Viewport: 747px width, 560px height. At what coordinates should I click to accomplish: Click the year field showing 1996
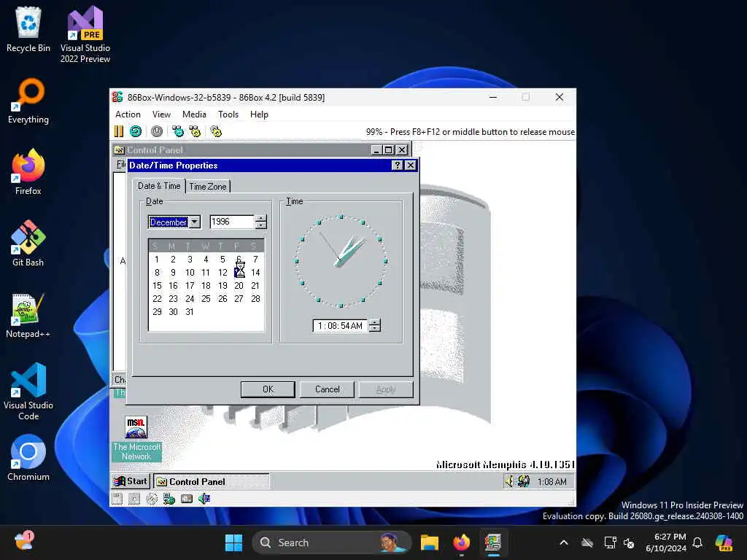pyautogui.click(x=232, y=222)
